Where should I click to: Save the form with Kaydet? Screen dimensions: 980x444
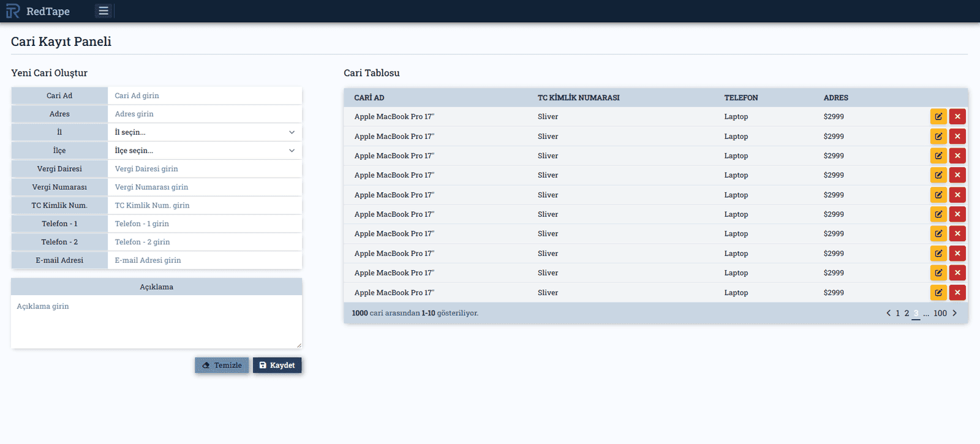277,365
